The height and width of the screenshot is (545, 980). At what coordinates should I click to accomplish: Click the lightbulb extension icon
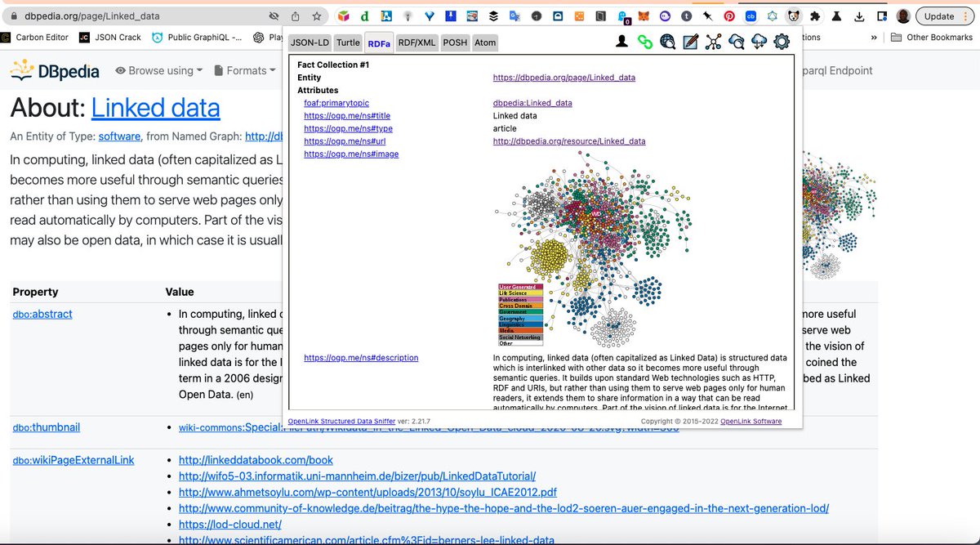tap(407, 16)
